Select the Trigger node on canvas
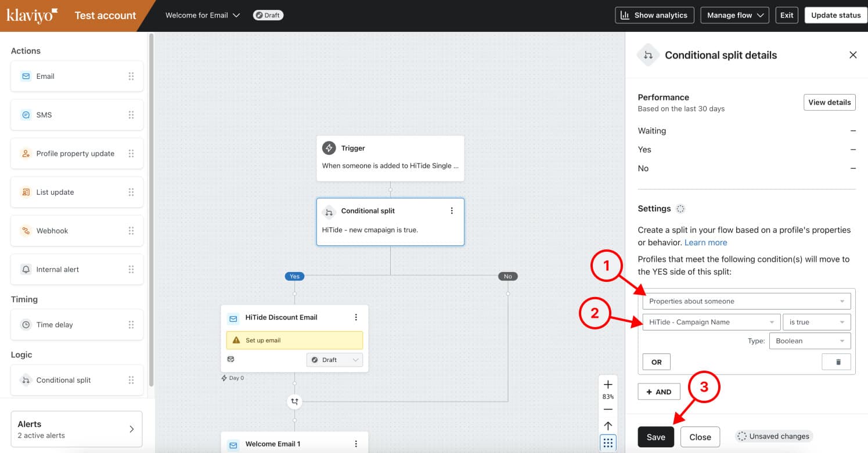The width and height of the screenshot is (868, 453). 390,158
